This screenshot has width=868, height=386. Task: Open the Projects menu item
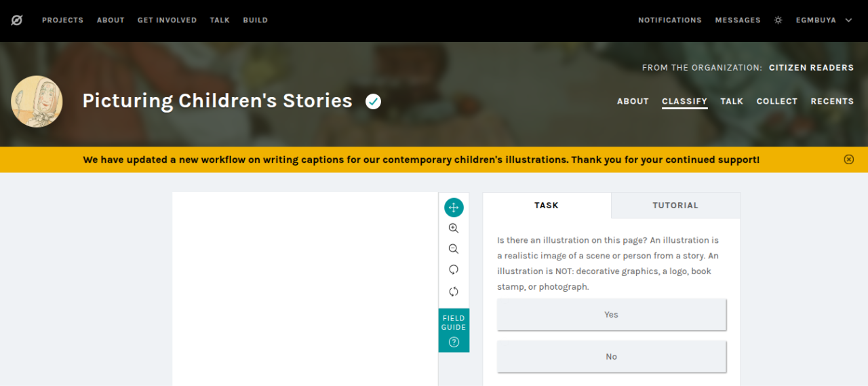(x=62, y=20)
